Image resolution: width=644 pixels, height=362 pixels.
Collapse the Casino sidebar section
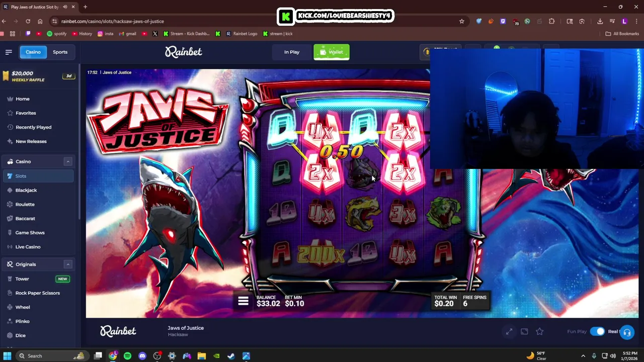pyautogui.click(x=67, y=161)
